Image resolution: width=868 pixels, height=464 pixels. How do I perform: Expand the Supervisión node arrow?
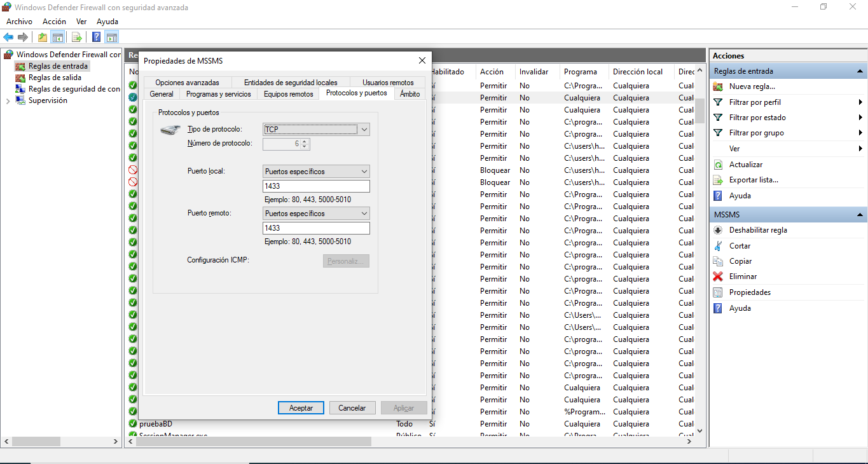[8, 100]
